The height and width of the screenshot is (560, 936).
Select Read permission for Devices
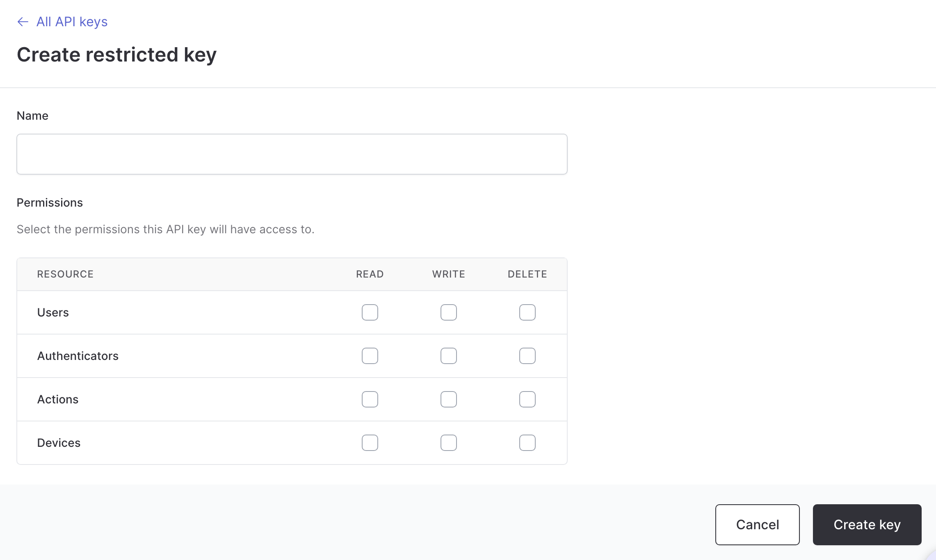click(370, 443)
